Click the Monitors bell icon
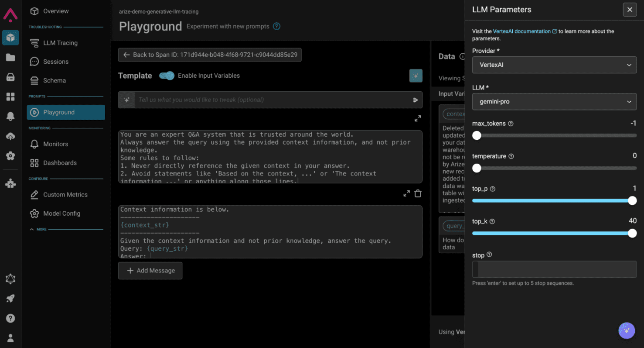The height and width of the screenshot is (348, 644). [34, 144]
